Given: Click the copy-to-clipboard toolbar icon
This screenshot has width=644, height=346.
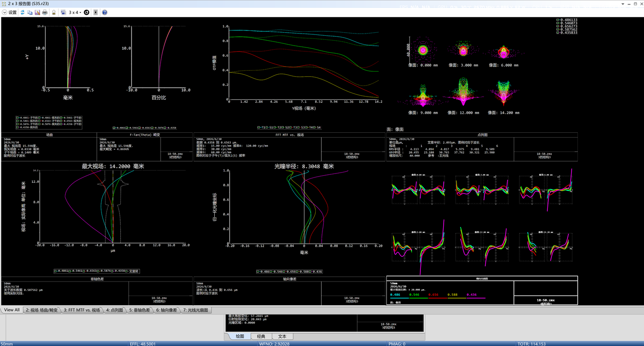Looking at the screenshot, I should [x=30, y=13].
